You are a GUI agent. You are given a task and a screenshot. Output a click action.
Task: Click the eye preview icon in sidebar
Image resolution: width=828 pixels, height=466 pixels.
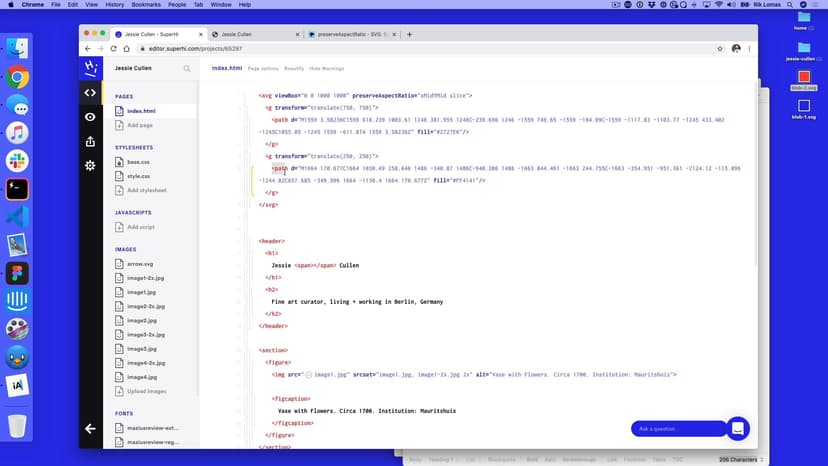tap(90, 117)
